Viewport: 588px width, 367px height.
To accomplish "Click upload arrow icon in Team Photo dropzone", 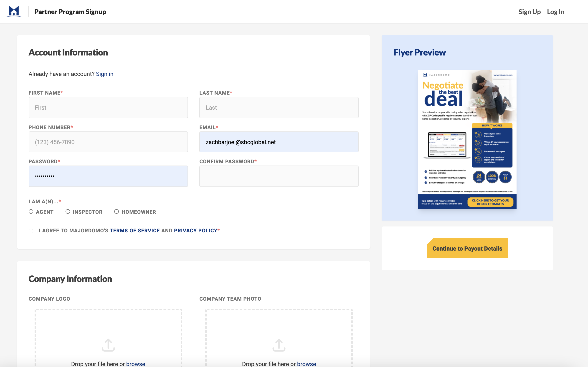I will click(279, 345).
